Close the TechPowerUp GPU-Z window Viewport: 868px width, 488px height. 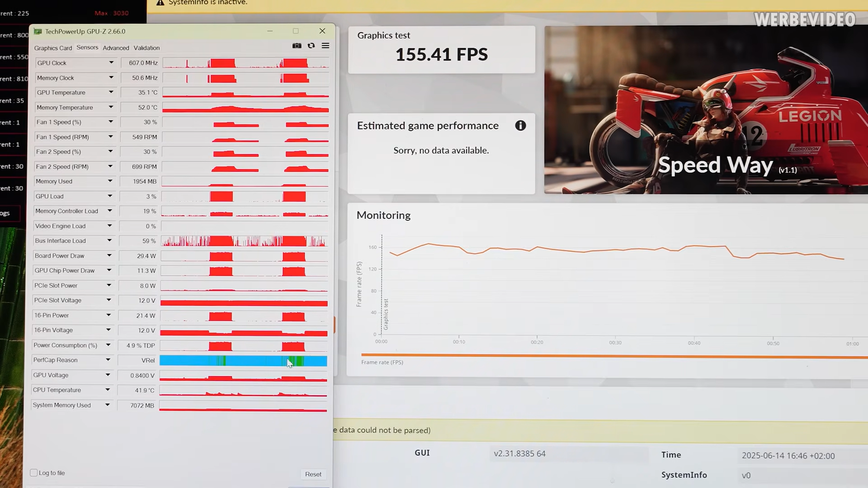(322, 31)
